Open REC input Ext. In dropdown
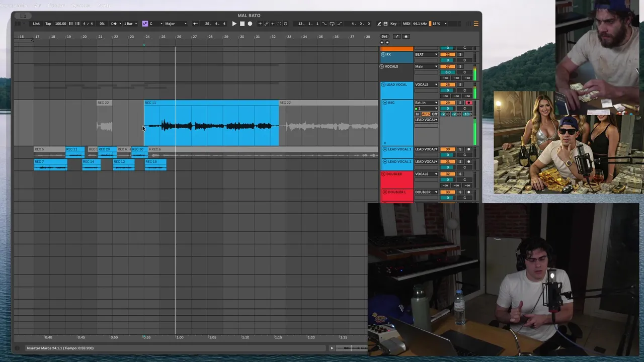 pyautogui.click(x=426, y=103)
